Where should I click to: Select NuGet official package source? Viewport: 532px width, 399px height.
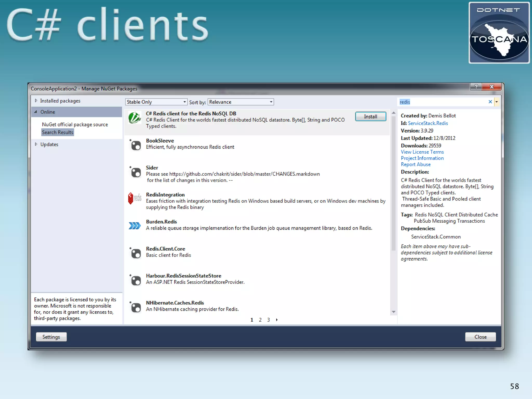75,124
